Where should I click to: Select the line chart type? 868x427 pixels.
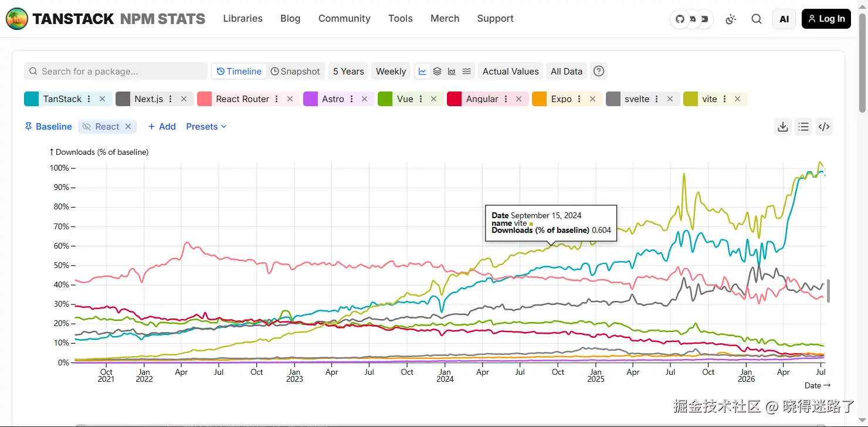422,72
